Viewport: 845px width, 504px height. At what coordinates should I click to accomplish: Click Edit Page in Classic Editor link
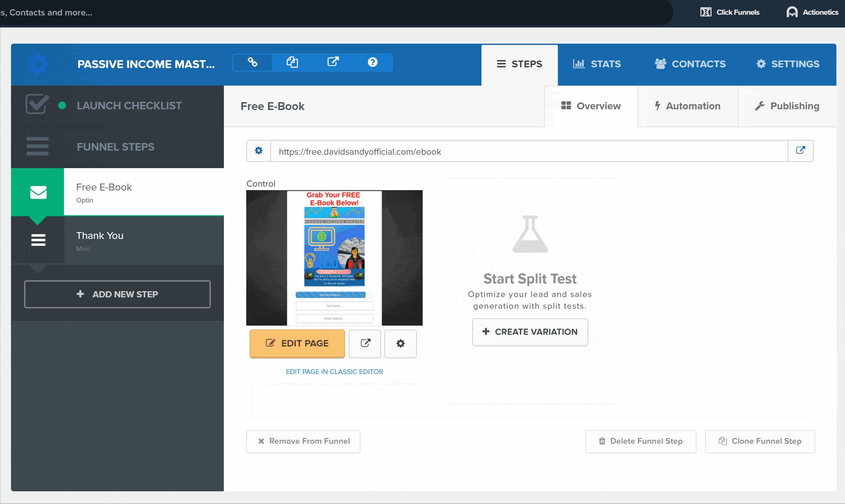click(334, 372)
